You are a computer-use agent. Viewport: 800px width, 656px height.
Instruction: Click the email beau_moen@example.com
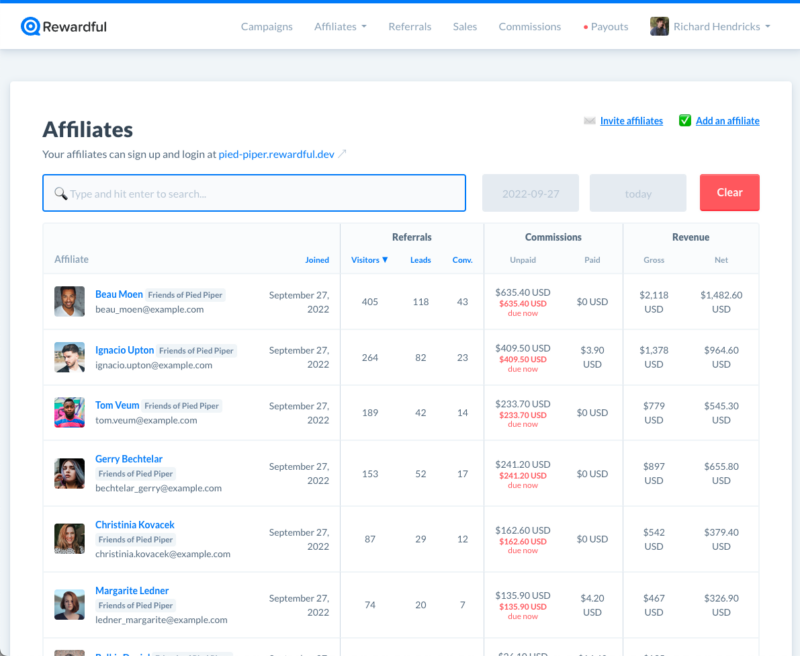point(149,309)
